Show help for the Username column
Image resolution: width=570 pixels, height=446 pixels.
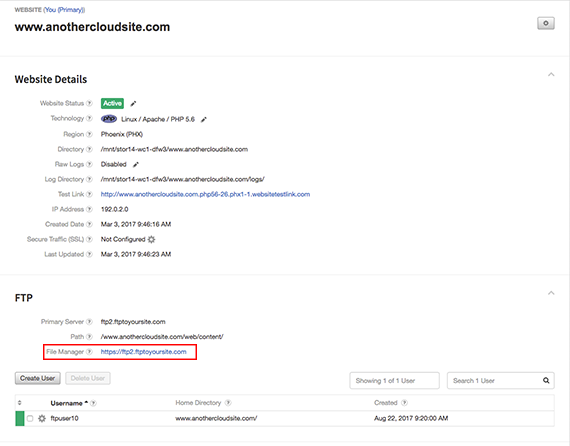point(93,403)
